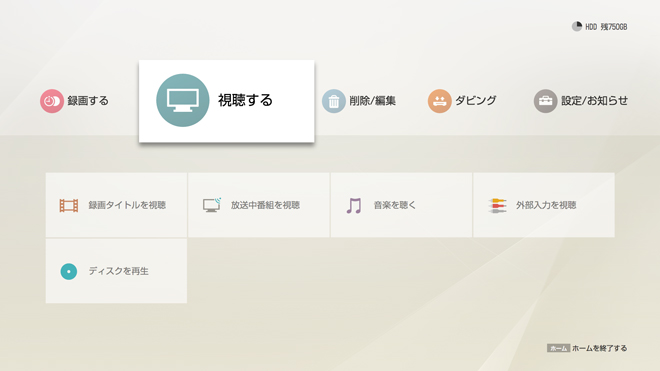This screenshot has height=371, width=660.
Task: Click the ホーム key badge at bottom
Action: click(x=558, y=348)
